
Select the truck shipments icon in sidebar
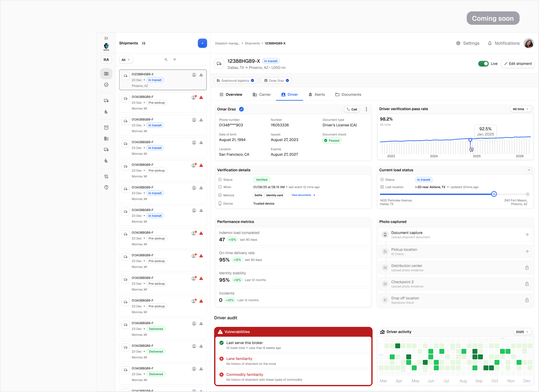(x=106, y=101)
